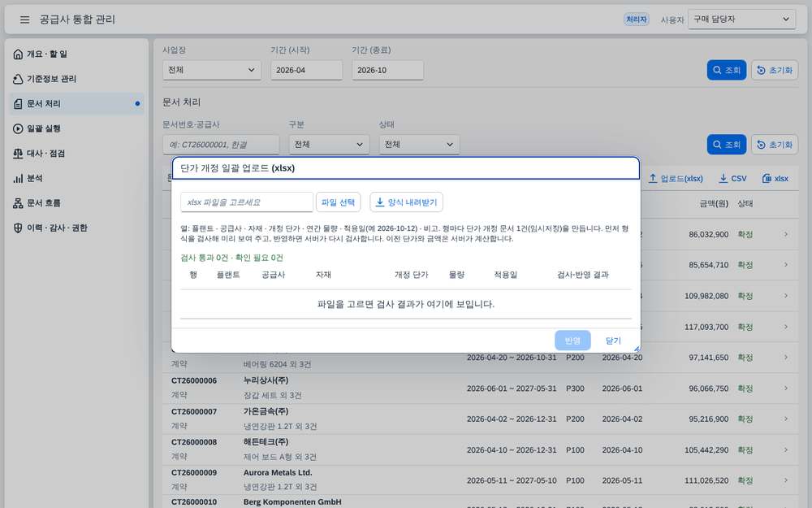Viewport: 812px width, 508px height.
Task: Click document number CT26000007
Action: (x=194, y=411)
